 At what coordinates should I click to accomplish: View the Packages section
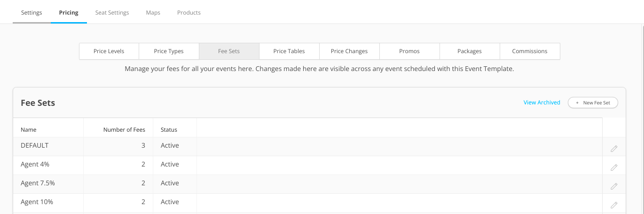tap(470, 51)
